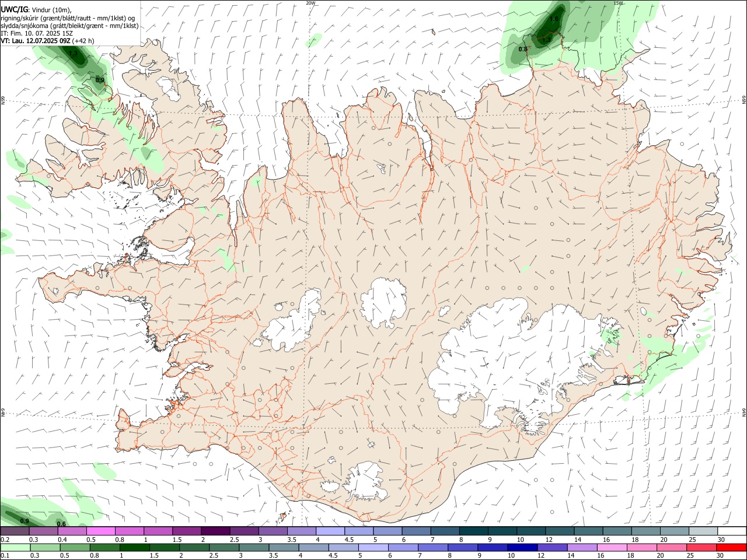Click the '1.6' precipitation value on the map

click(554, 19)
